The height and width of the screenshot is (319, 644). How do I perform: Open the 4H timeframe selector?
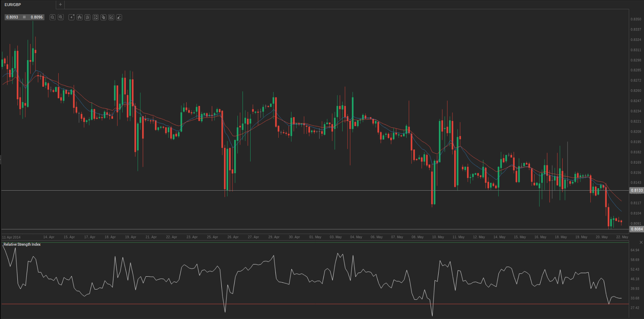coord(71,17)
